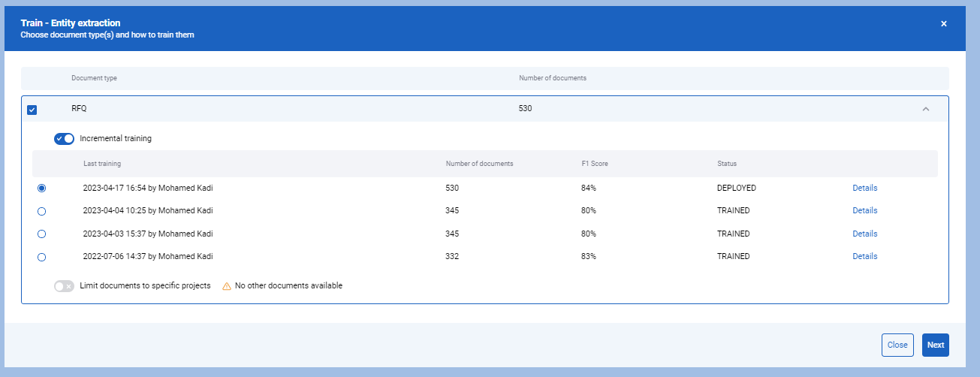980x377 pixels.
Task: Enable Limit documents to specific projects toggle
Action: [64, 286]
